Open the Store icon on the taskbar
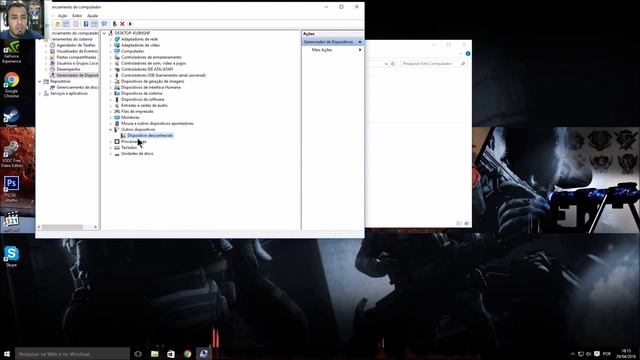The image size is (640, 360). tap(171, 354)
